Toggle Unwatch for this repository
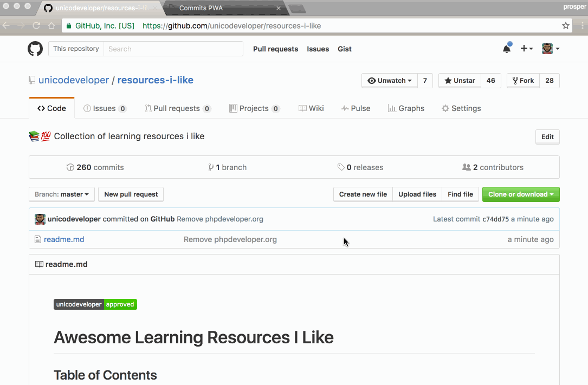 (389, 81)
